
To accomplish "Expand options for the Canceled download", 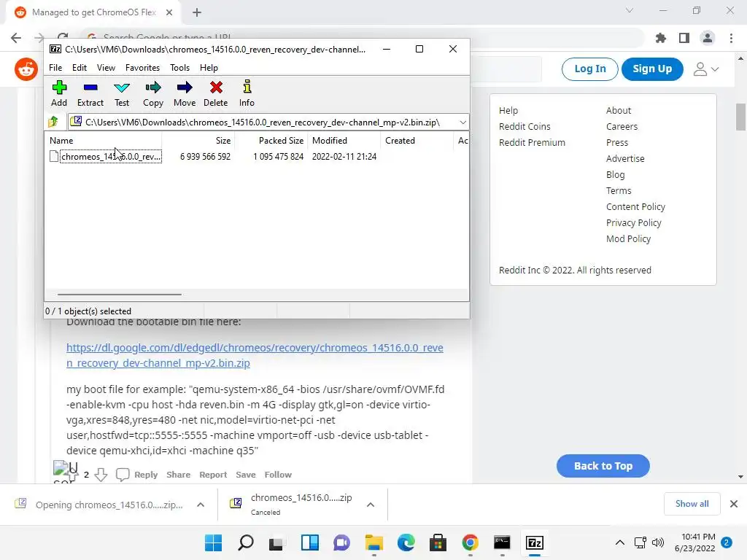I will coord(371,505).
